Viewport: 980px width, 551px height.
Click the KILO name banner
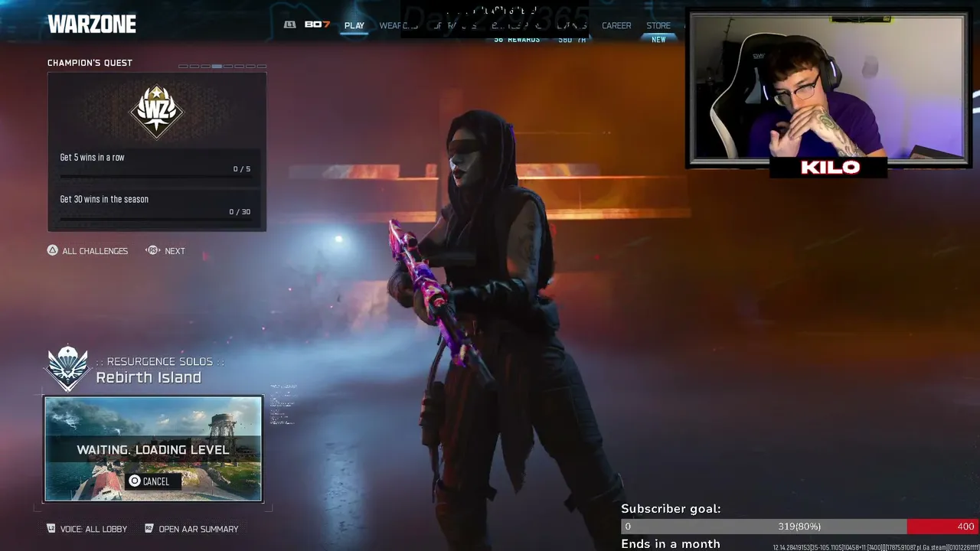(x=830, y=168)
